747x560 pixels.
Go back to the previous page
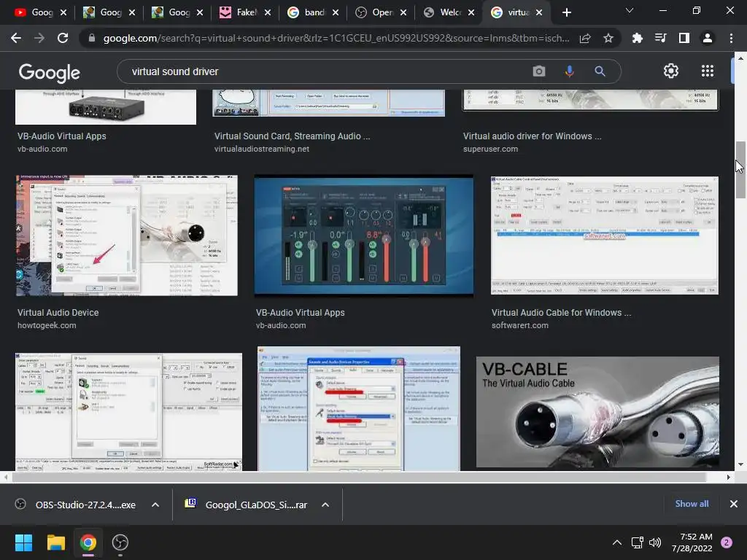pyautogui.click(x=16, y=38)
